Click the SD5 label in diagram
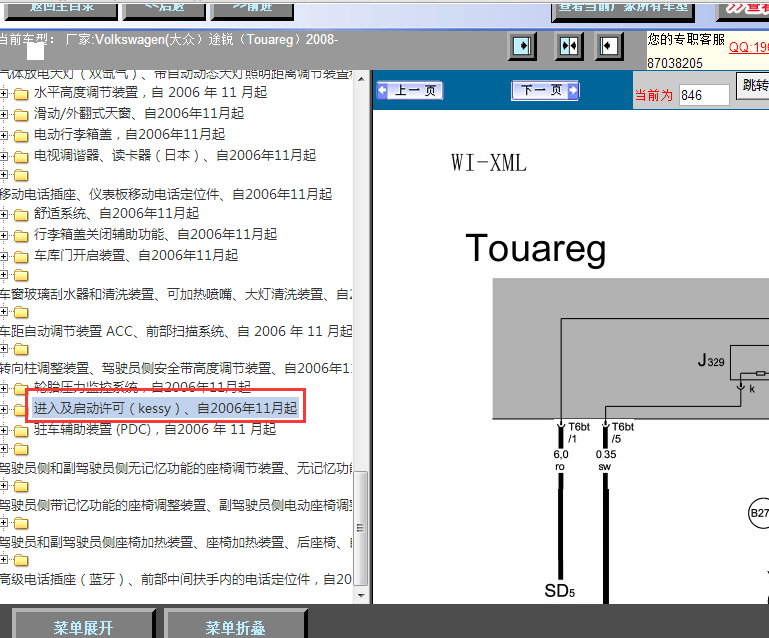The height and width of the screenshot is (638, 769). coord(560,590)
